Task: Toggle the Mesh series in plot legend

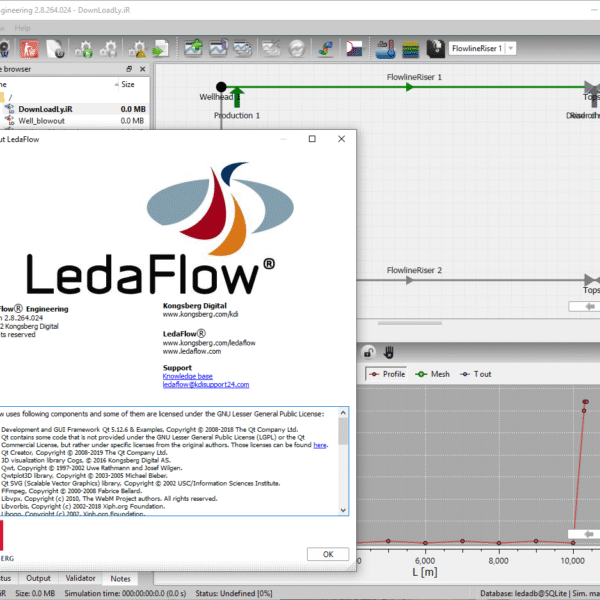Action: 433,374
